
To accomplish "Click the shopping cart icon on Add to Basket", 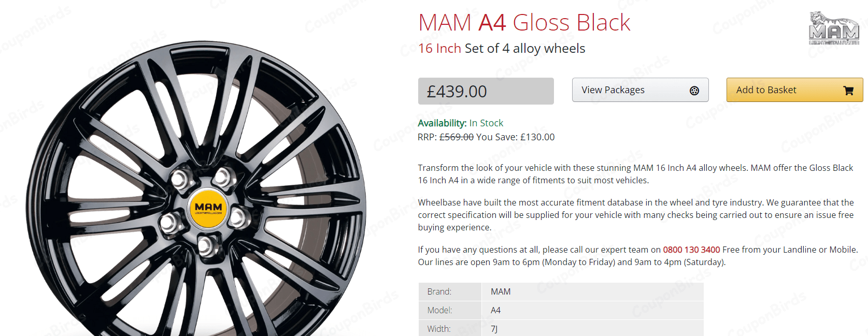I will (x=848, y=90).
